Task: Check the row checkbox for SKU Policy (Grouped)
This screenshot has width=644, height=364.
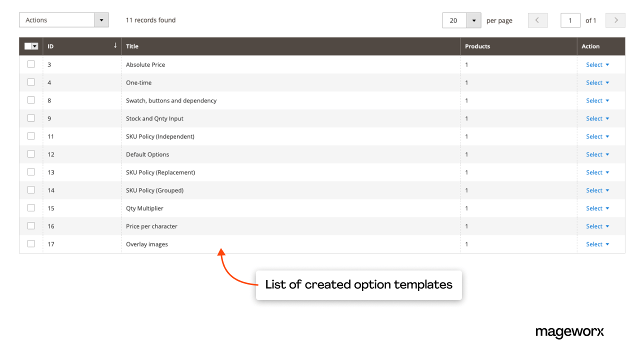Action: 31,190
